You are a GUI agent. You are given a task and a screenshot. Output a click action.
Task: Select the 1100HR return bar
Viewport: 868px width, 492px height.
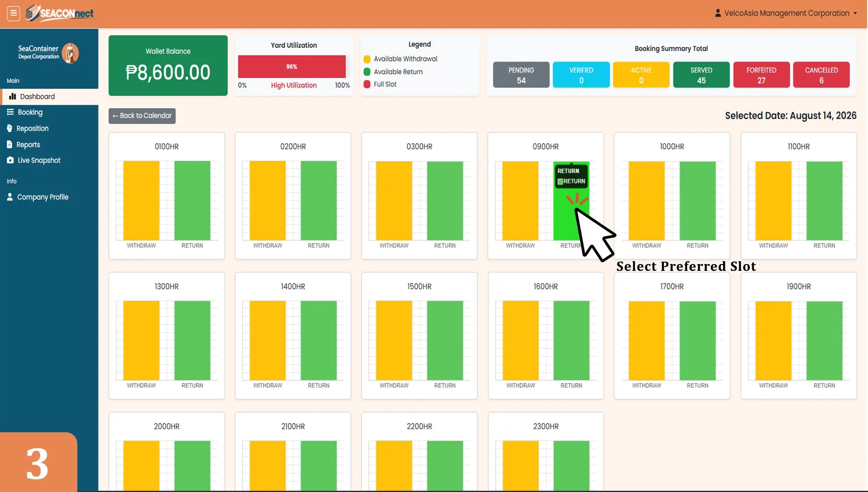click(824, 201)
